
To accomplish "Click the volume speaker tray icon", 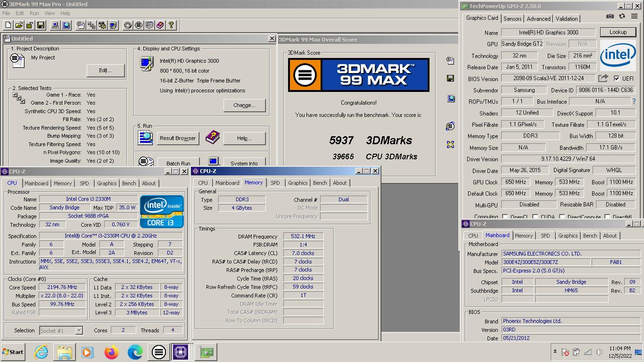I will [x=599, y=352].
